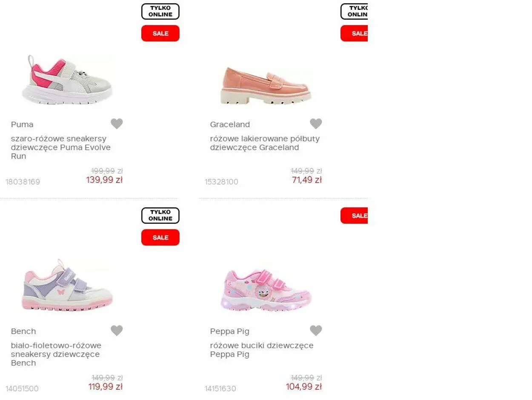The height and width of the screenshot is (400, 532).
Task: Open Bench sneaker product image
Action: point(67,284)
